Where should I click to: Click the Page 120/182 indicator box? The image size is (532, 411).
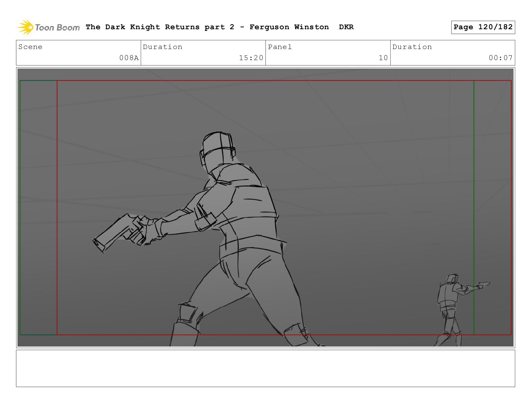(483, 27)
